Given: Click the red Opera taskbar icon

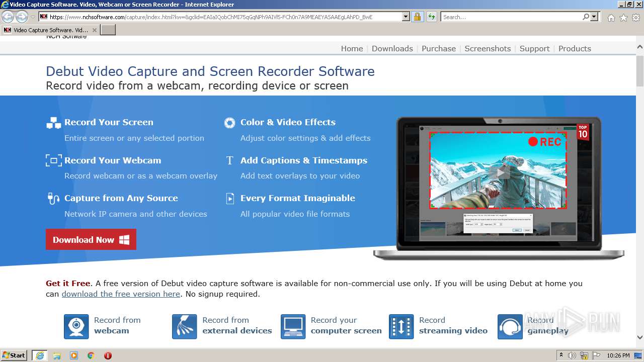Looking at the screenshot, I should (108, 355).
